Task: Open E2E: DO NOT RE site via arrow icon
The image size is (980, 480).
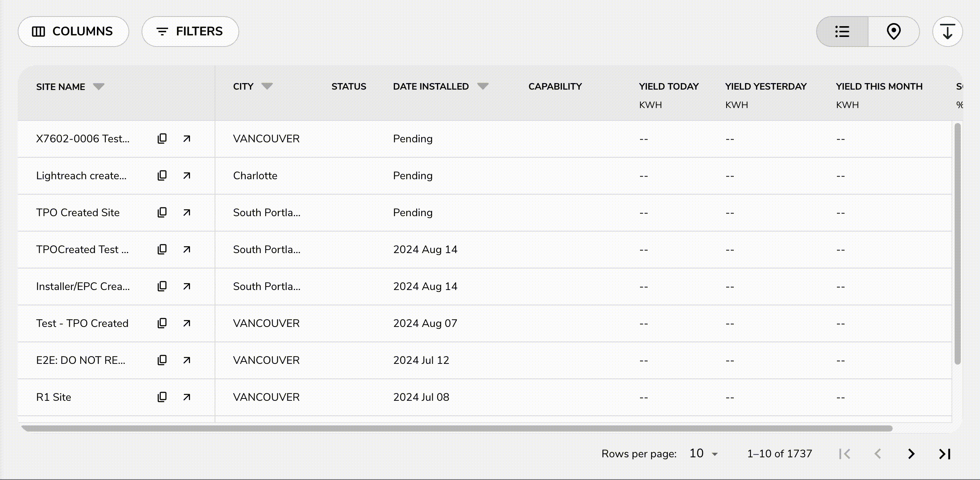Action: point(187,360)
